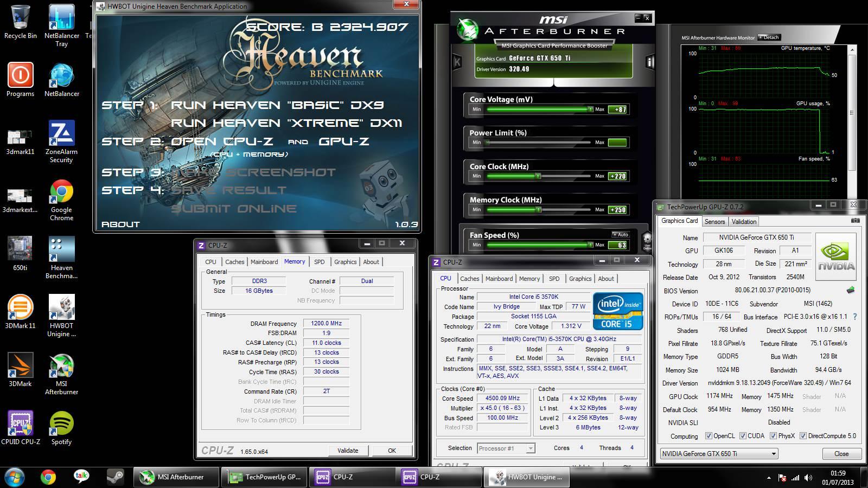Click the Memory Clock slider handle
This screenshot has width=868, height=488.
point(538,209)
